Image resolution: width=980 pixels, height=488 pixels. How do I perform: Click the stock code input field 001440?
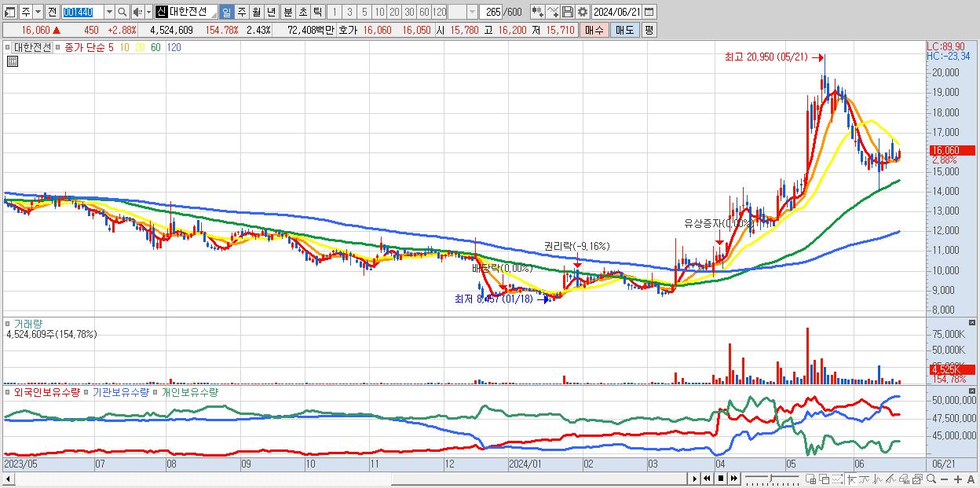click(x=83, y=12)
